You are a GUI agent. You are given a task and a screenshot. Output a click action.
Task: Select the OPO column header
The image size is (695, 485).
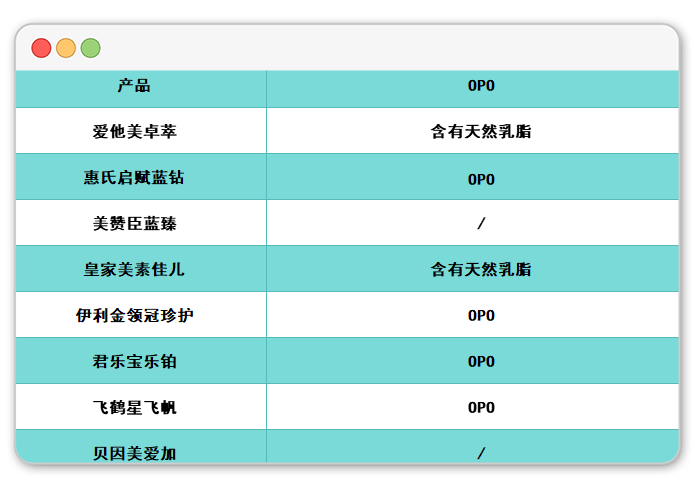pos(472,89)
